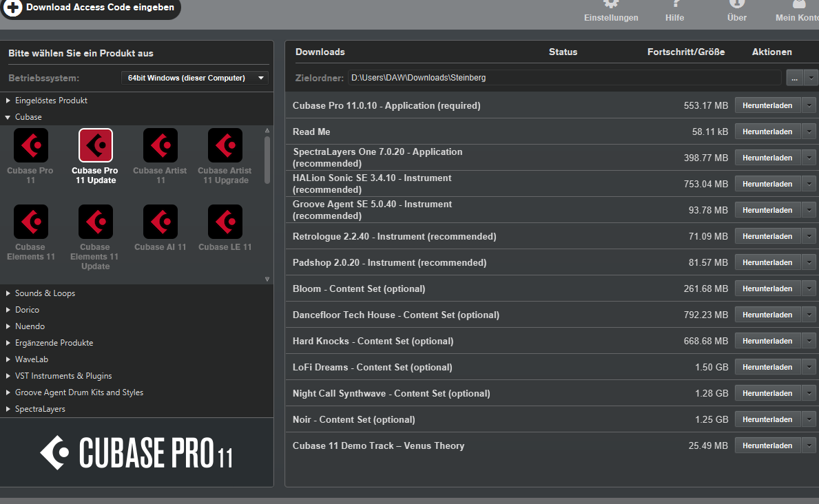
Task: Click the product list scroll down arrow
Action: (267, 279)
